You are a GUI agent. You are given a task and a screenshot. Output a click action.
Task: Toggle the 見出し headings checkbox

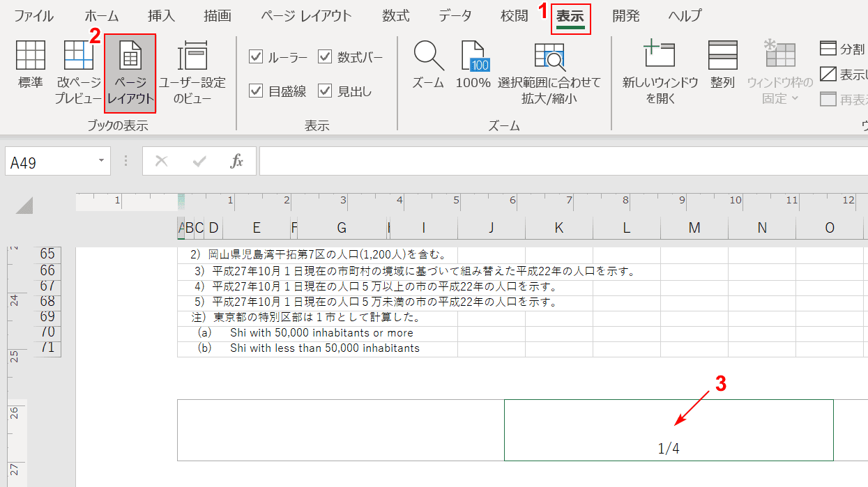325,91
